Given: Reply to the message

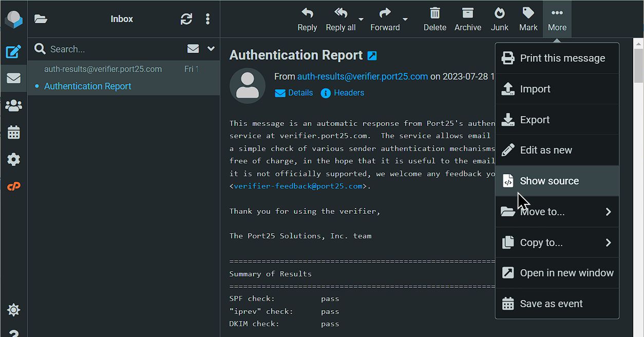Looking at the screenshot, I should pos(307,19).
